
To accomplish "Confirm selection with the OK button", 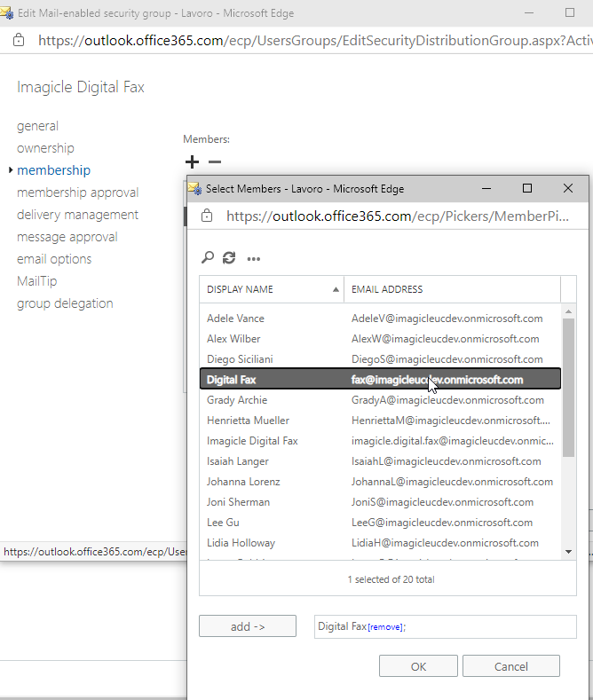I will [x=418, y=666].
